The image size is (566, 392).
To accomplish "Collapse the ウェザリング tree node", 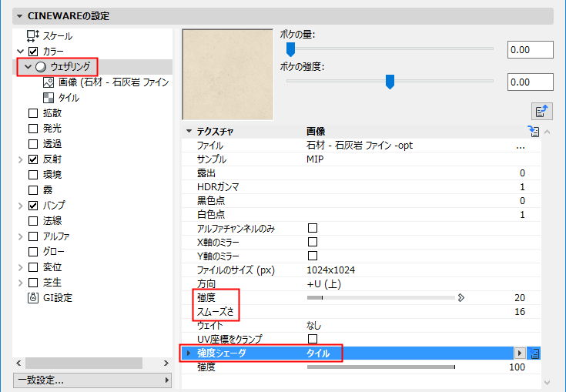I will [x=28, y=67].
